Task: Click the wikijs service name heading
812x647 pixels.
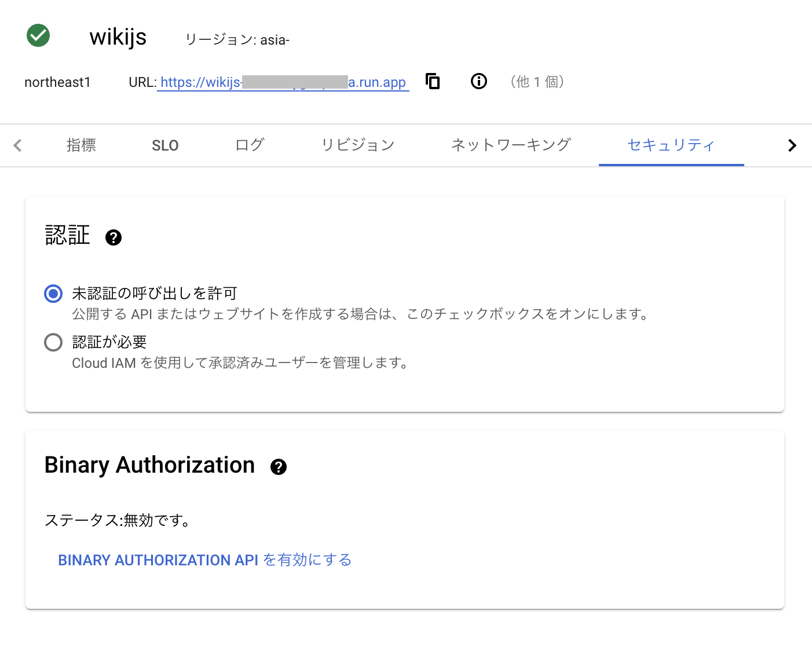Action: [118, 37]
